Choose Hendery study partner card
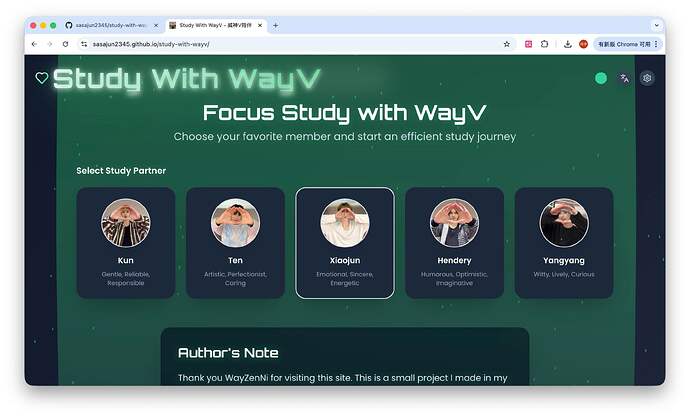 click(455, 243)
